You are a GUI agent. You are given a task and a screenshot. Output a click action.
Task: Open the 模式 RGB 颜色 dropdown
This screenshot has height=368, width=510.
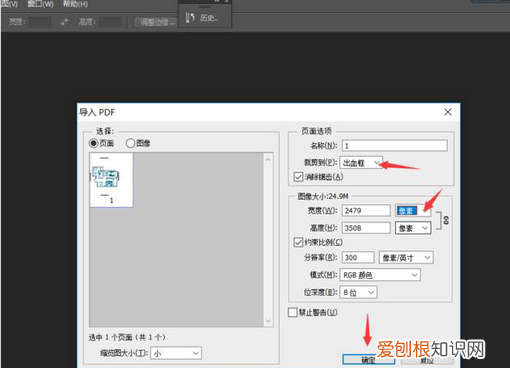[380, 275]
